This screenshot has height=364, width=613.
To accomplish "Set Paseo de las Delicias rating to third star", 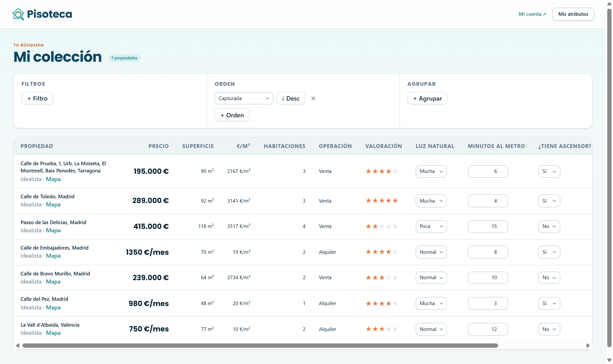I will point(382,226).
